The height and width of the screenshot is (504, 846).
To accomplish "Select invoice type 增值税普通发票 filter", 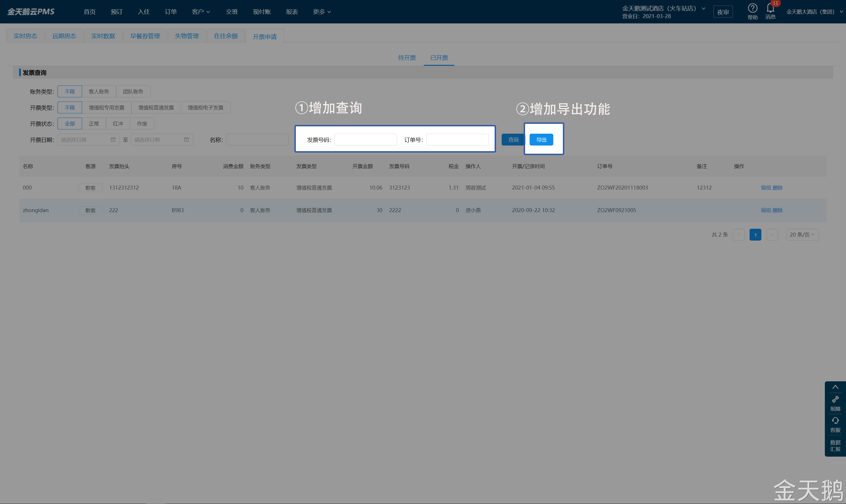I will pyautogui.click(x=156, y=107).
